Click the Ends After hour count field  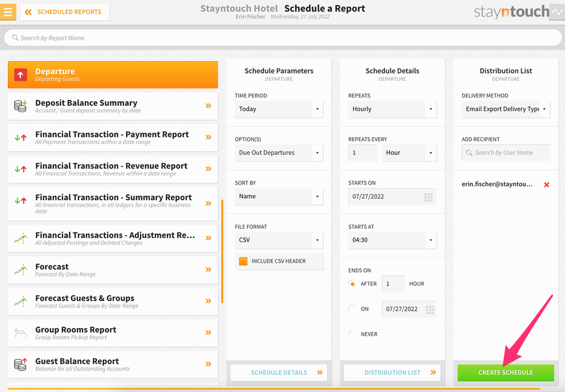[393, 284]
